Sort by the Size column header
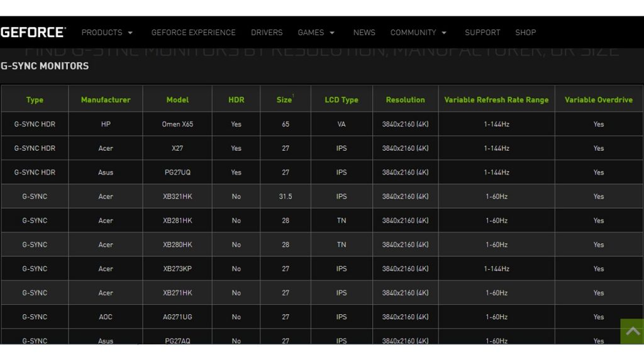This screenshot has height=362, width=644. (284, 100)
